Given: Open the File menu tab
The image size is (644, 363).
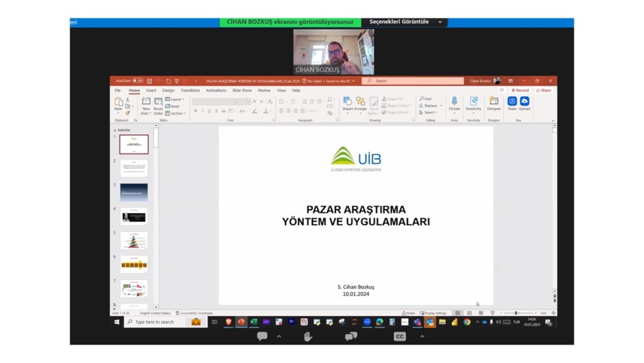Looking at the screenshot, I should [x=117, y=91].
